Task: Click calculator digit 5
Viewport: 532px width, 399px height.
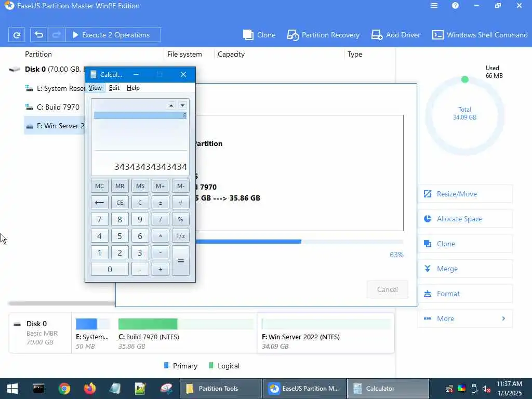Action: pos(120,236)
